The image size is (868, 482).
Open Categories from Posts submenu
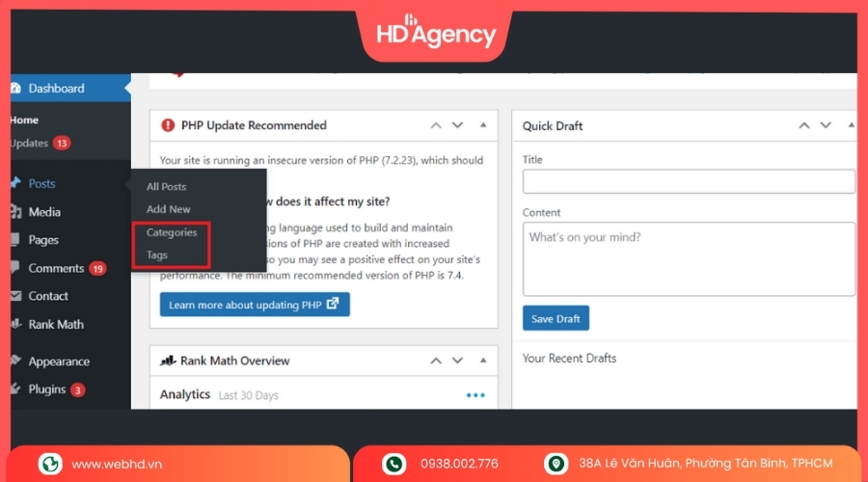[x=172, y=232]
